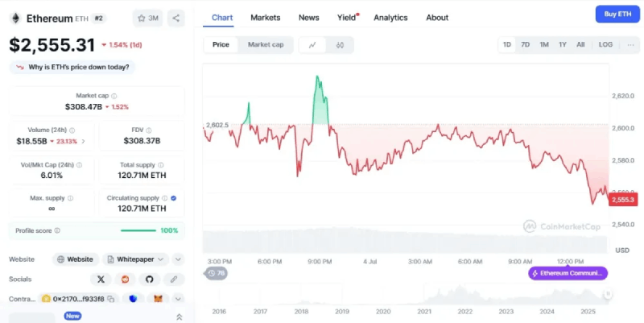Switch to candlestick chart view
This screenshot has width=644, height=323.
pos(341,45)
